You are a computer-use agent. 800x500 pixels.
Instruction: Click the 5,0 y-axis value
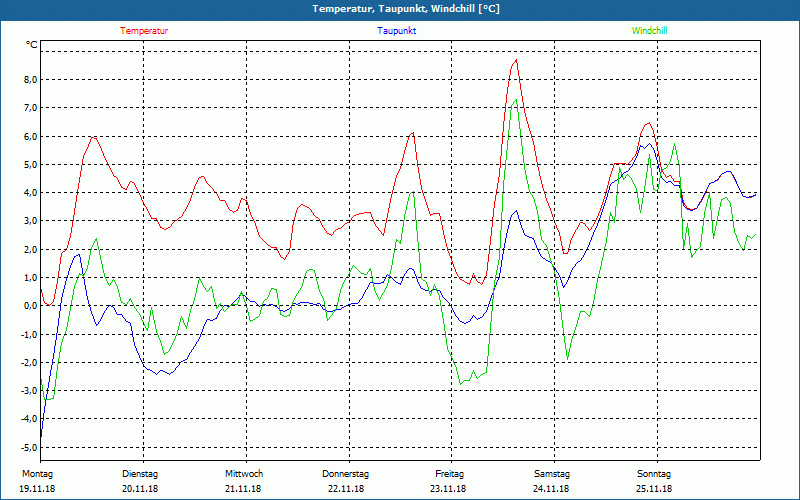coord(29,164)
